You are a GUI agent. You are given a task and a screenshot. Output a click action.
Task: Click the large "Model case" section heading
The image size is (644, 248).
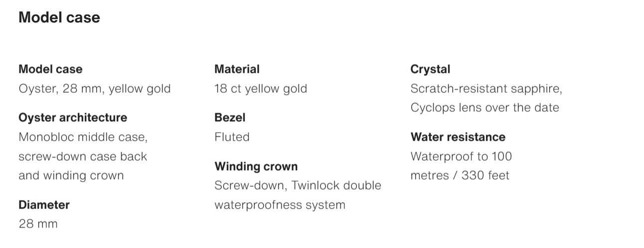tap(59, 18)
